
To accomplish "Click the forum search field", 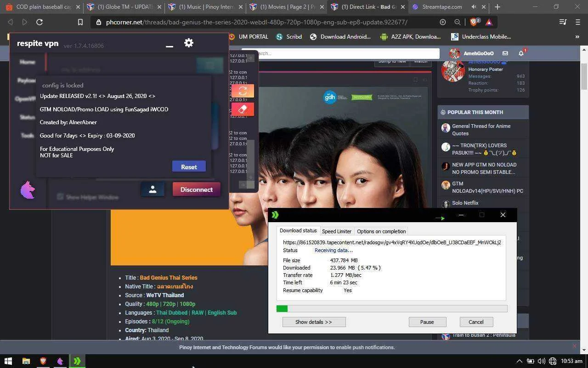I will pos(340,53).
